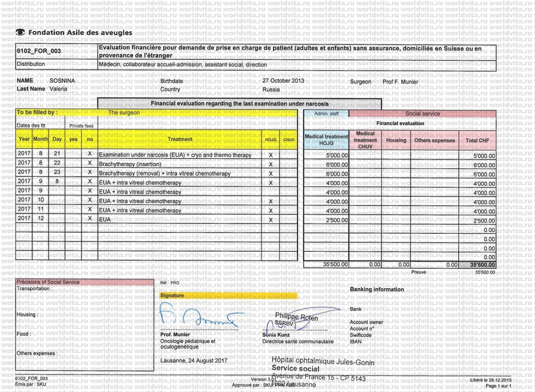Click the 'no' X mark on the day 21 row
The width and height of the screenshot is (535, 392).
(x=90, y=153)
